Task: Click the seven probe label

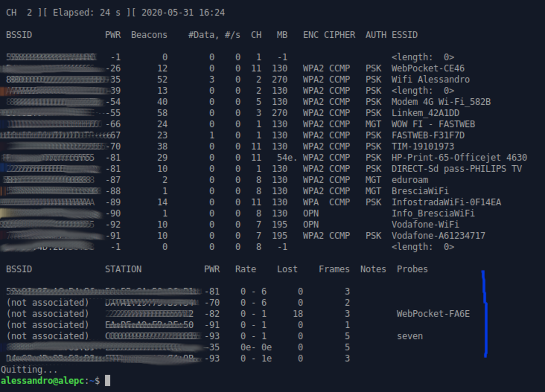Action: (409, 336)
